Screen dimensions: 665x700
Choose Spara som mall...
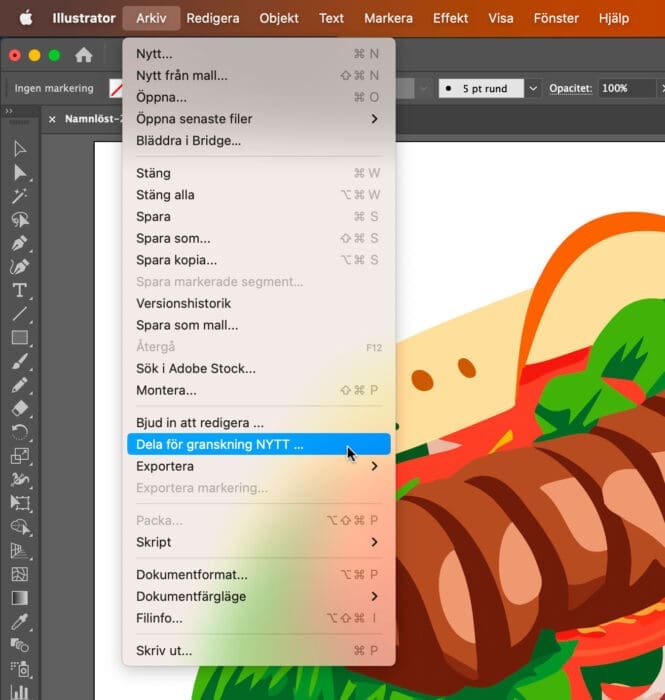(259, 325)
